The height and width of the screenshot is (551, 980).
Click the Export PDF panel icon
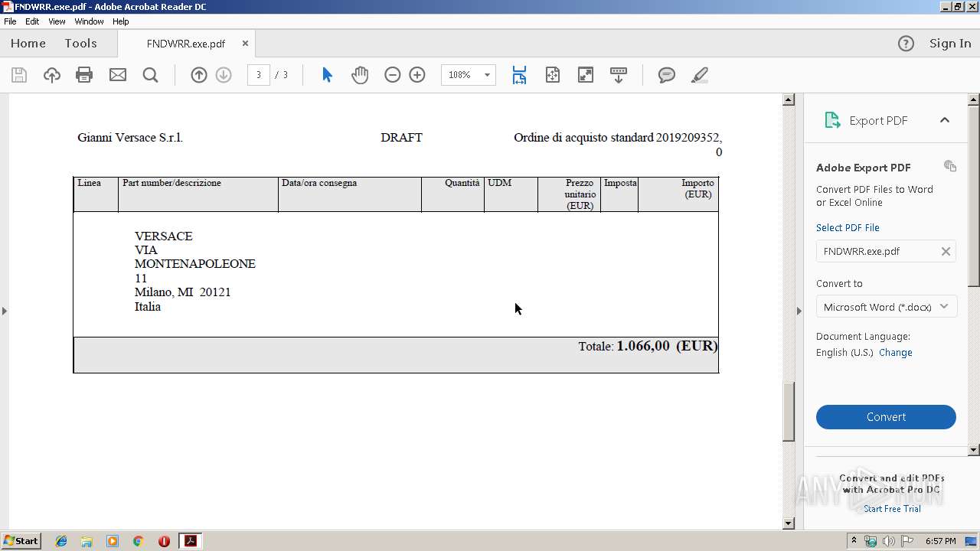tap(832, 120)
